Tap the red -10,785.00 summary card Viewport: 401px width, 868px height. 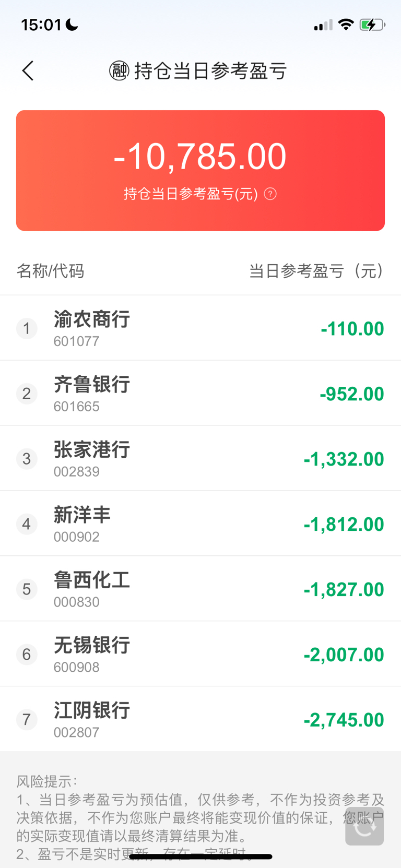pos(200,171)
